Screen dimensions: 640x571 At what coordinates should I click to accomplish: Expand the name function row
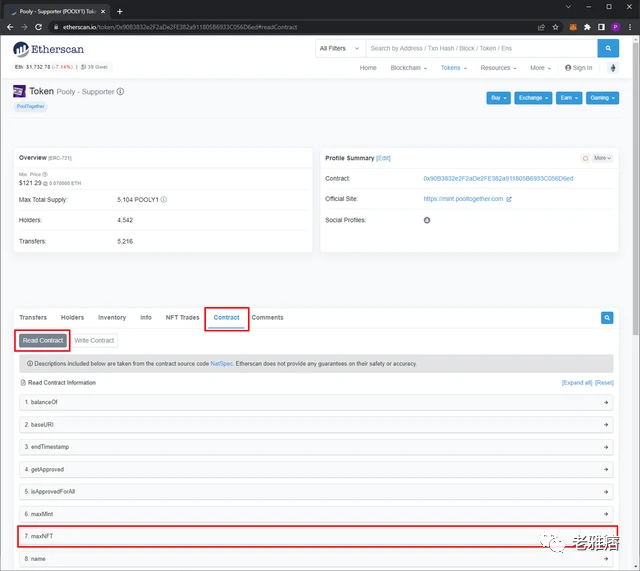coord(316,558)
